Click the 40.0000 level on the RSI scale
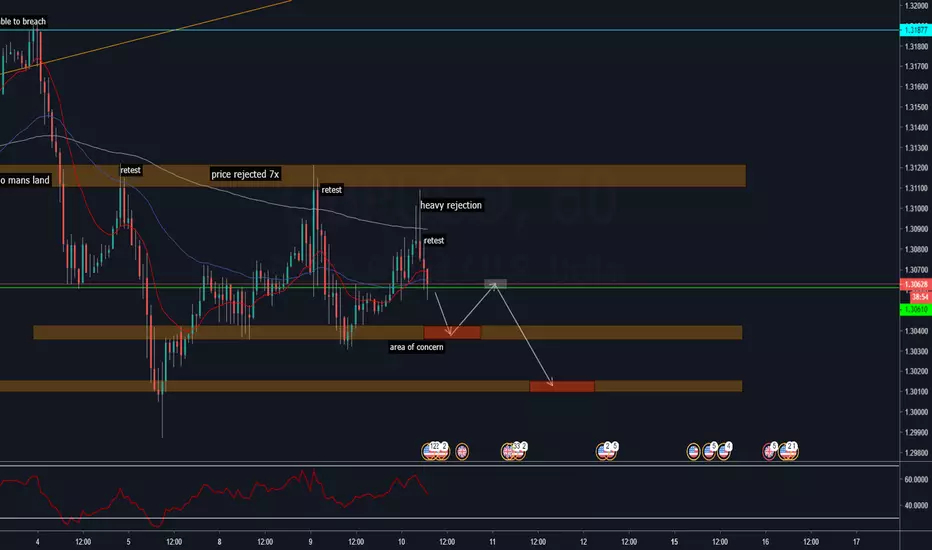The width and height of the screenshot is (932, 550). pos(915,505)
